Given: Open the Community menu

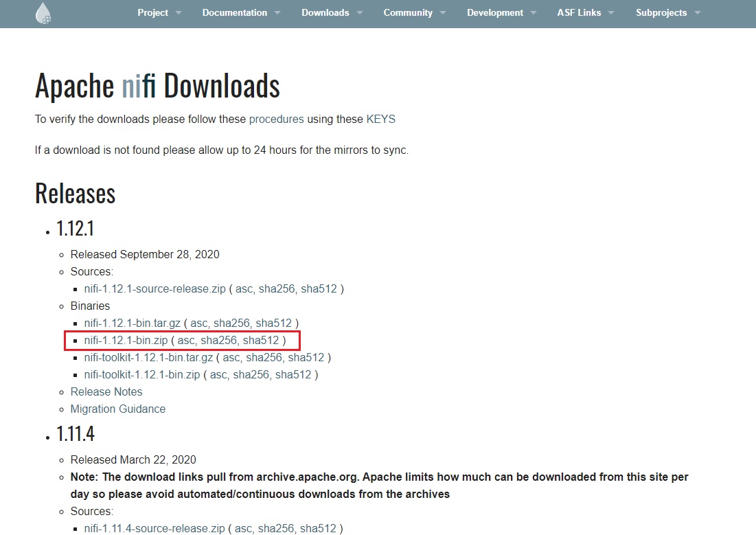Looking at the screenshot, I should click(408, 13).
